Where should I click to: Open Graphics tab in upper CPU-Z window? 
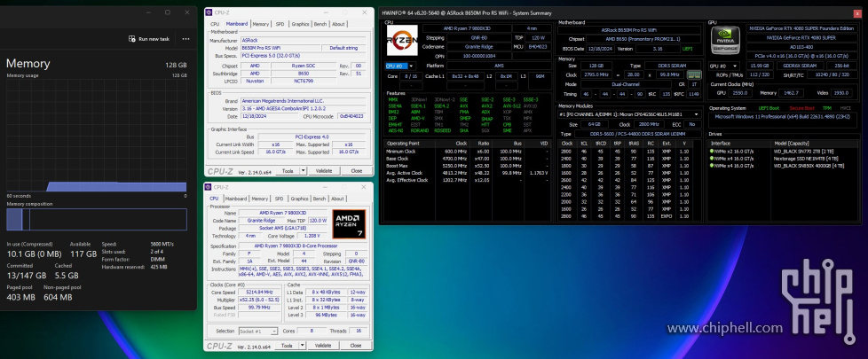[300, 24]
